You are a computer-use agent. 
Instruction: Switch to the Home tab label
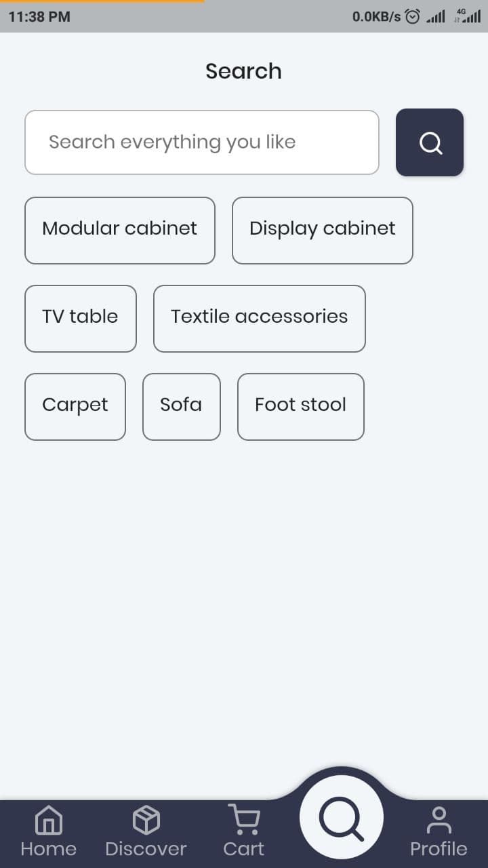49,849
